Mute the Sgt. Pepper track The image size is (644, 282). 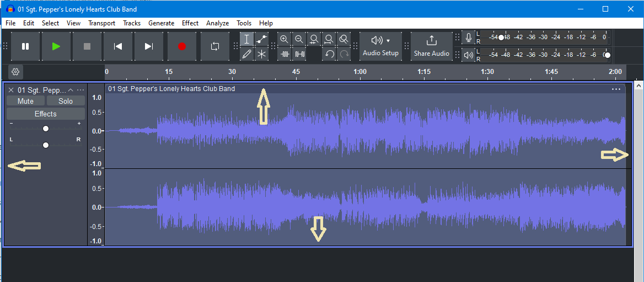[25, 101]
